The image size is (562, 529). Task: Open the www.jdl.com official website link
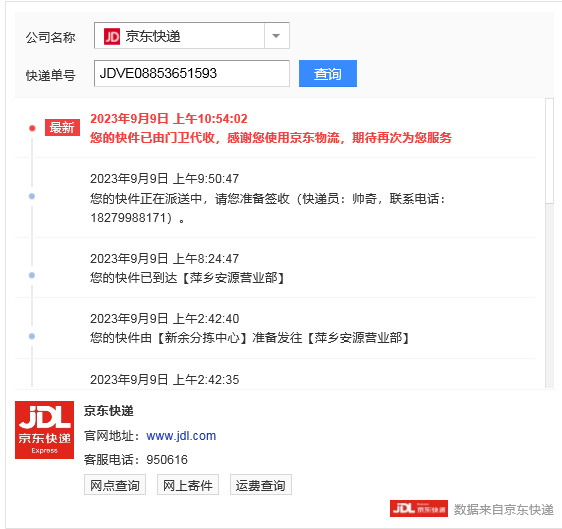click(181, 436)
